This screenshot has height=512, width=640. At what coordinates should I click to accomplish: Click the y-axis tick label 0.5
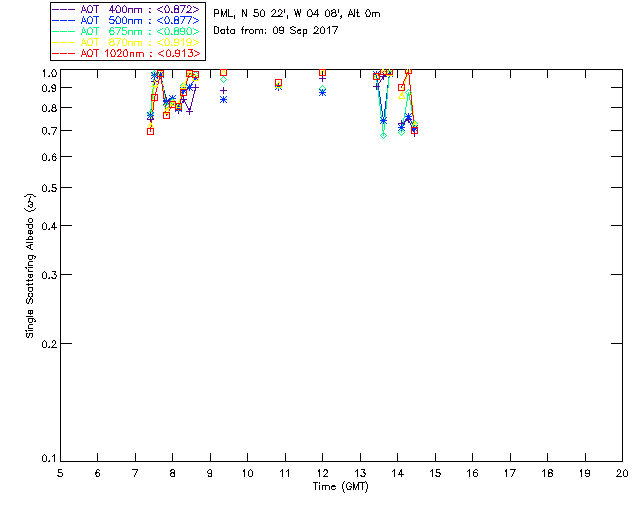(46, 188)
